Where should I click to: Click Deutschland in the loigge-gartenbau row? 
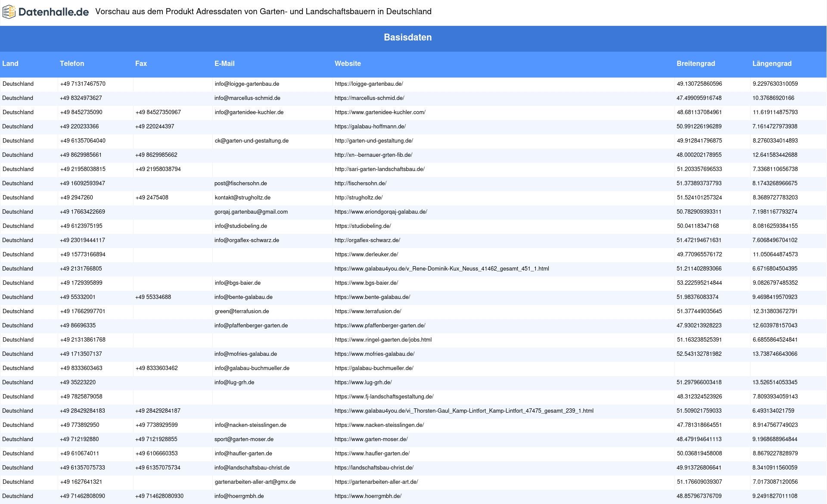pyautogui.click(x=18, y=84)
